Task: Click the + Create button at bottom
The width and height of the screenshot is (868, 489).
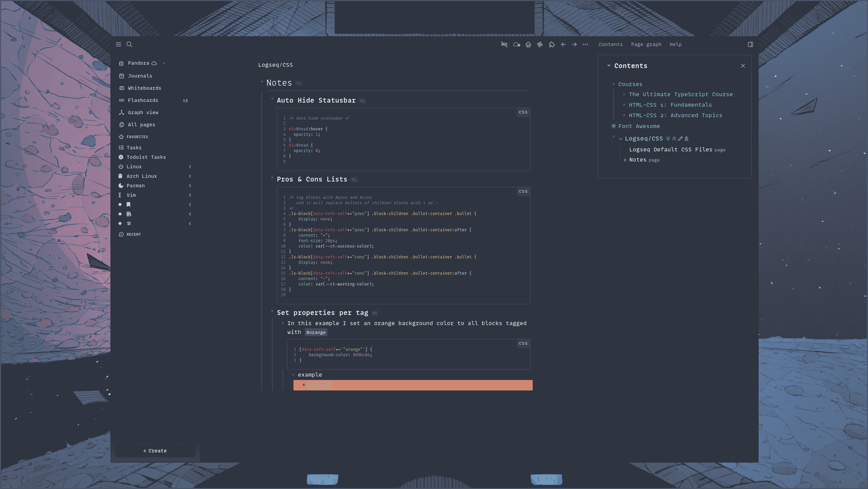Action: point(154,451)
